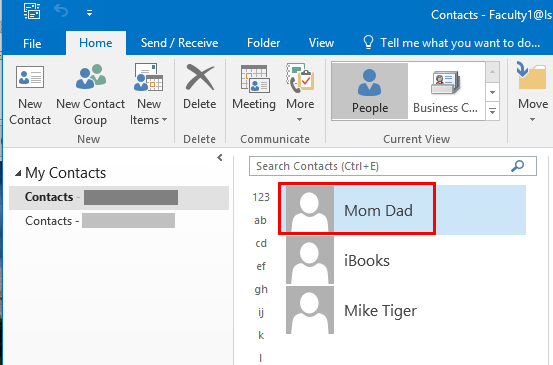Viewport: 553px width, 365px height.
Task: Click the Undo arrow in quick access
Action: pos(61,11)
